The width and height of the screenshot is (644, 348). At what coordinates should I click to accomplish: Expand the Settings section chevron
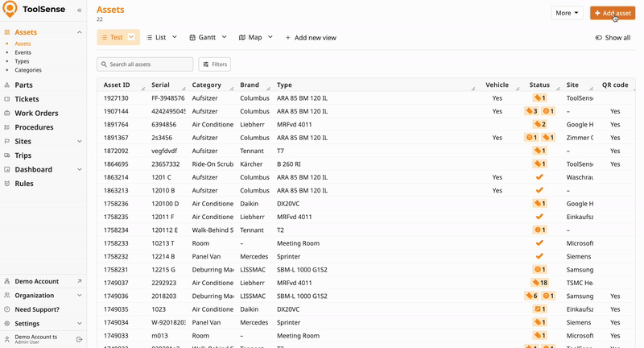79,323
